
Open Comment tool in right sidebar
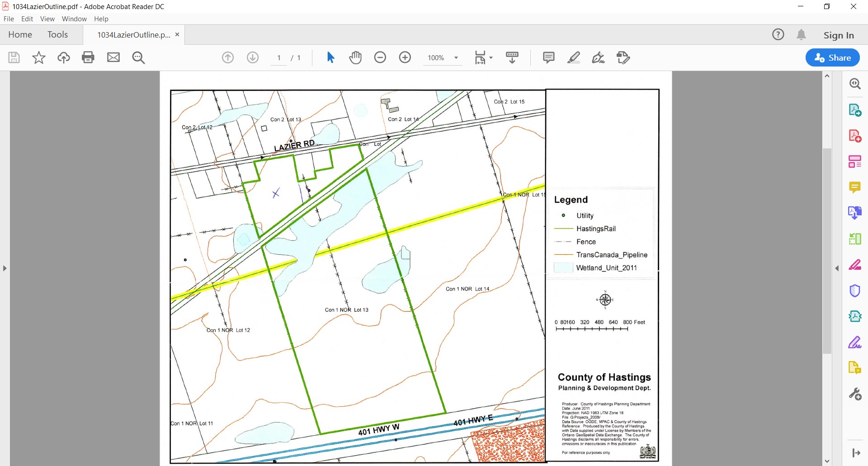(x=855, y=187)
